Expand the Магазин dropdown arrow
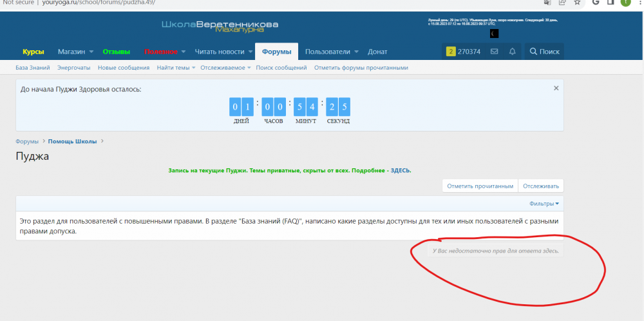 point(91,52)
